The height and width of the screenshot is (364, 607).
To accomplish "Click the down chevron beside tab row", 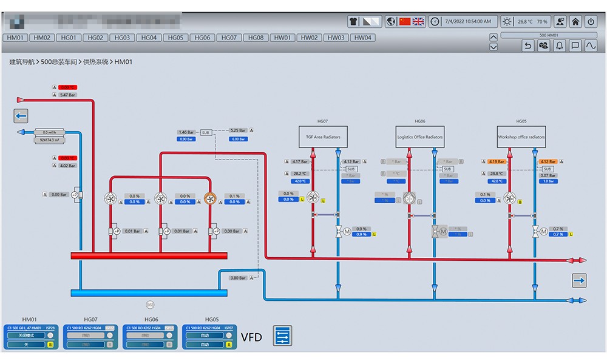I will (493, 47).
